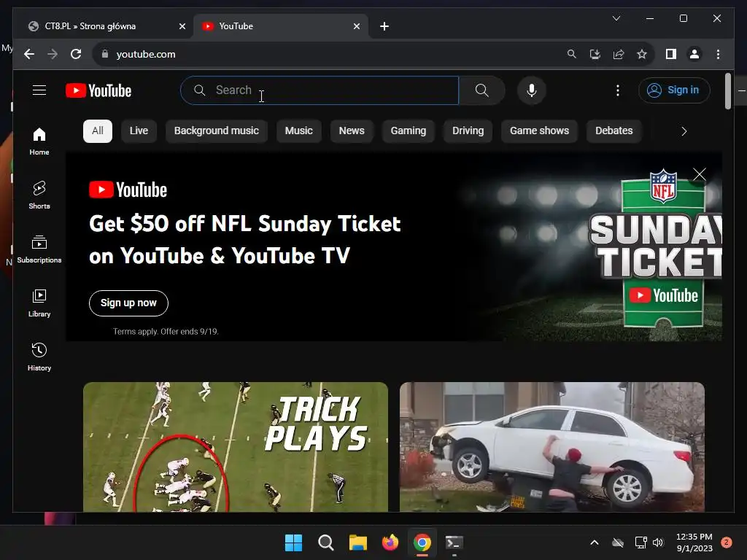Screen dimensions: 747x560
Task: Click the OneDrive cloud tray icon
Action: tap(618, 542)
